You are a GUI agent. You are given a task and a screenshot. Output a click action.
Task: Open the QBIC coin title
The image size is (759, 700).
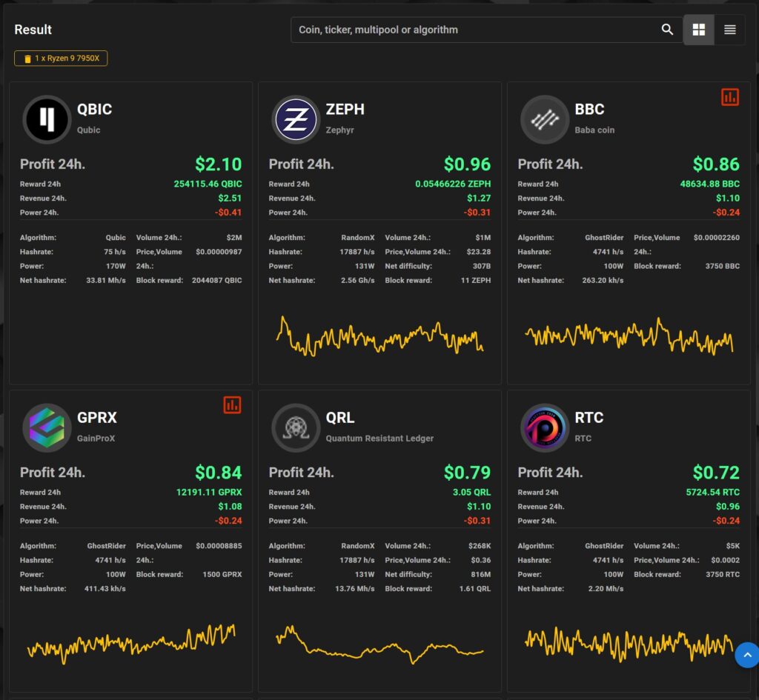(x=94, y=110)
